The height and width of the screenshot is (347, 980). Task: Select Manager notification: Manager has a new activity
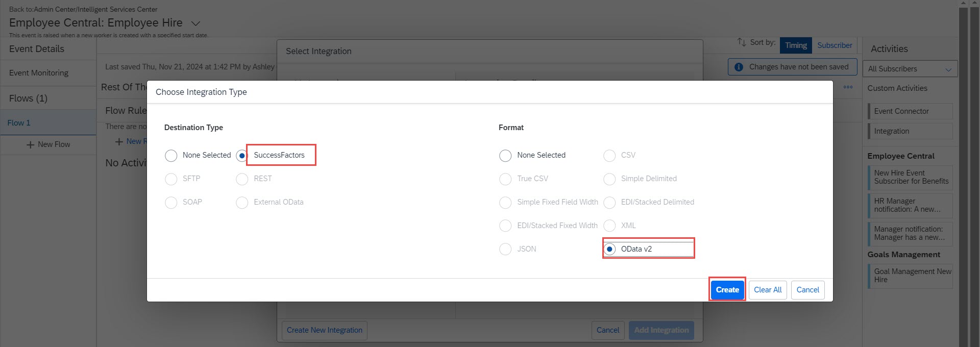tap(910, 233)
